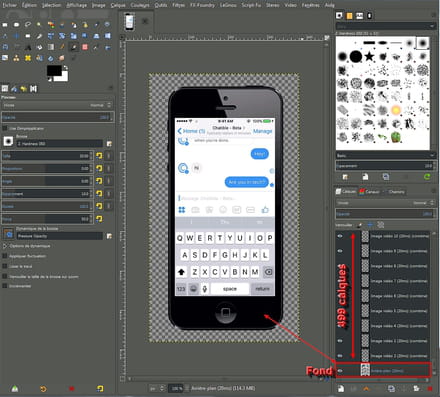Select the Select by Color tool
Image resolution: width=440 pixels, height=397 pixels.
[x=51, y=25]
